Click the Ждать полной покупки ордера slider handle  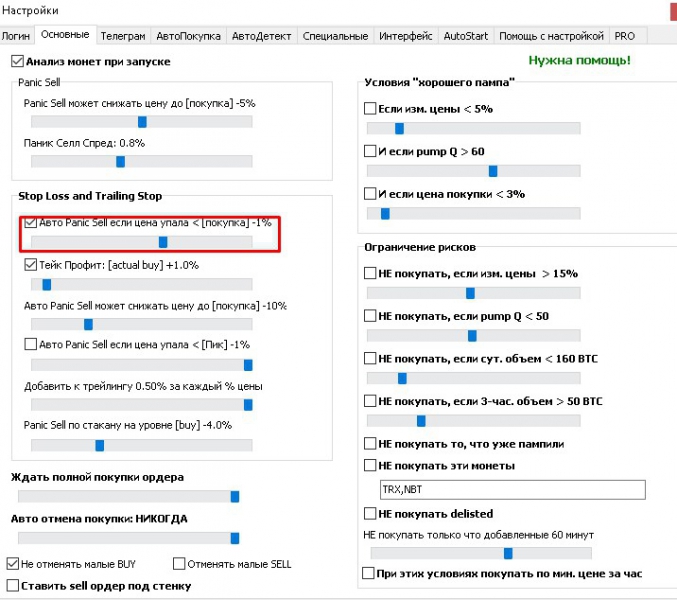pyautogui.click(x=235, y=496)
